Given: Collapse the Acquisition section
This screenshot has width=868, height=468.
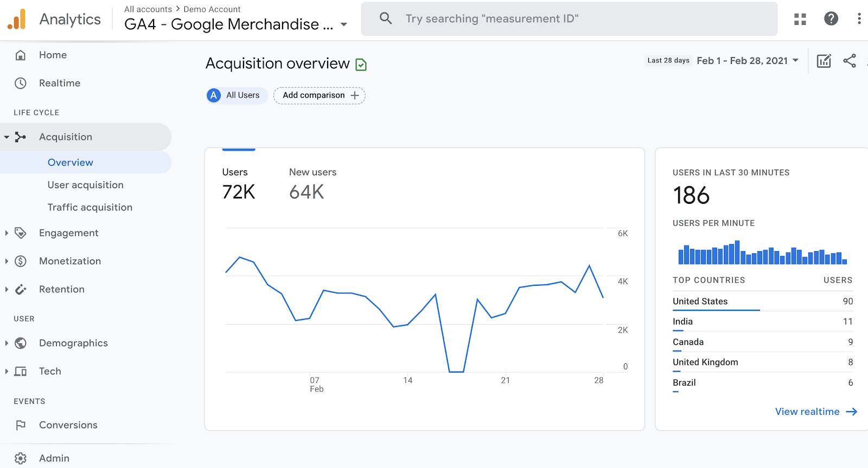Looking at the screenshot, I should click(7, 137).
